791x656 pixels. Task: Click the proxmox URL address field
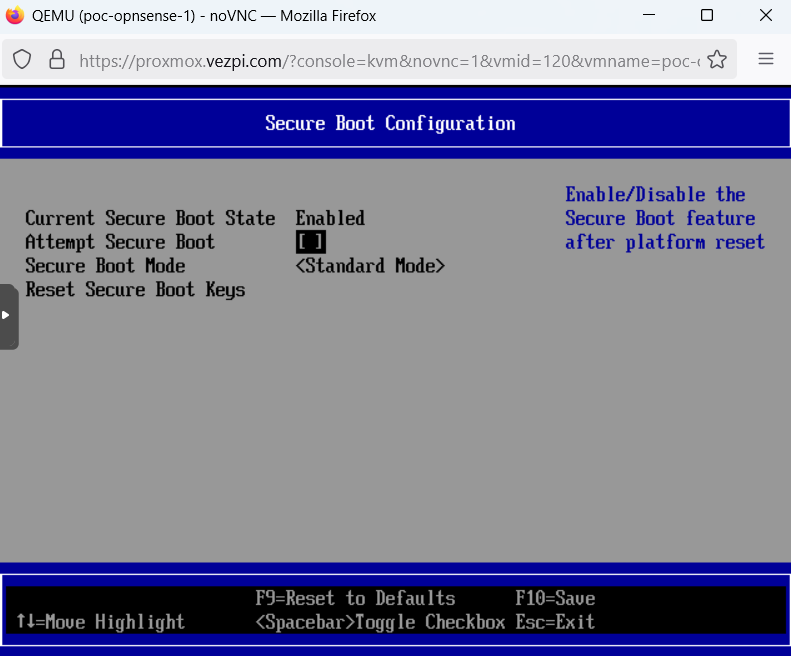point(388,60)
